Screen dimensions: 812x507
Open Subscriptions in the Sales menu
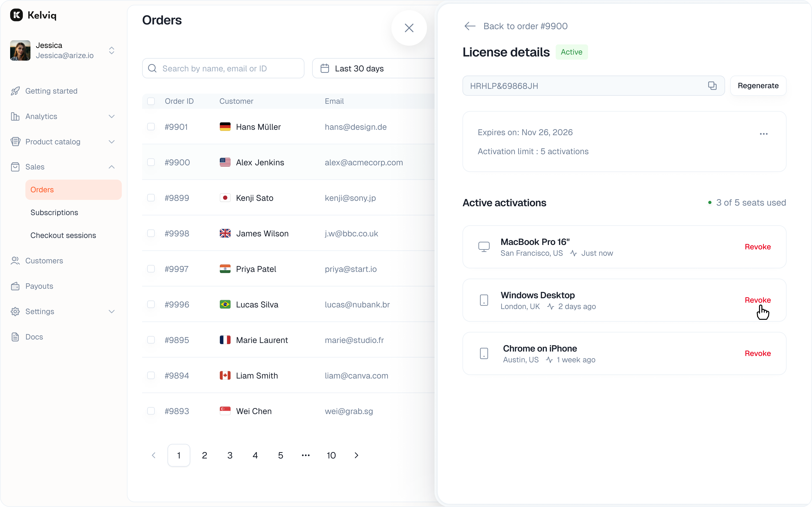pos(54,213)
